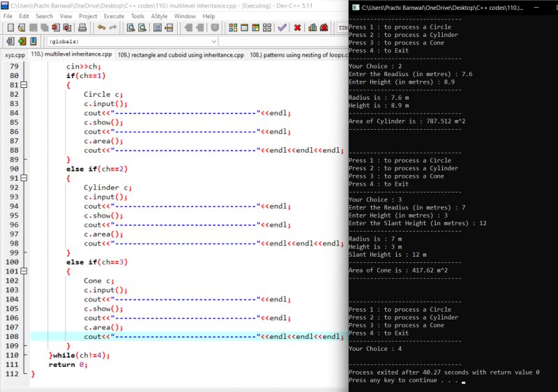The width and height of the screenshot is (558, 392).
Task: Open the Tools menu
Action: click(137, 16)
